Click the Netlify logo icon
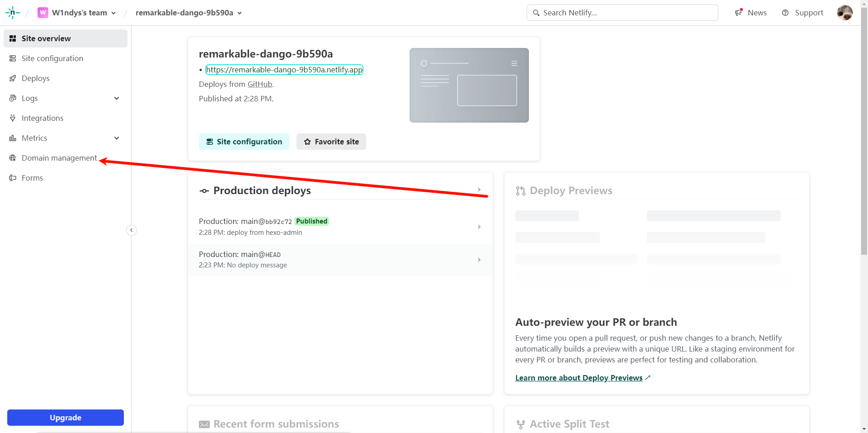Viewport: 868px width, 433px height. [13, 13]
